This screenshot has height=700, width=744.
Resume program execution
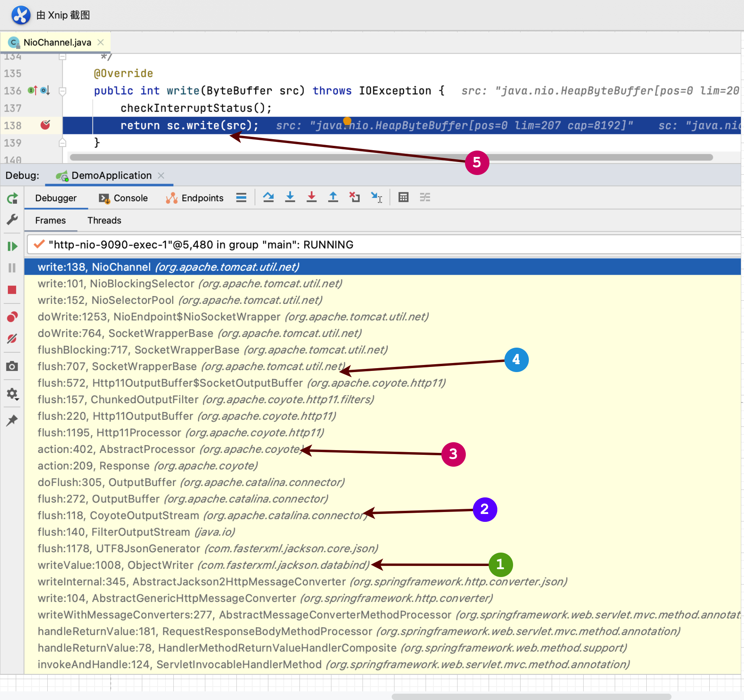coord(12,246)
